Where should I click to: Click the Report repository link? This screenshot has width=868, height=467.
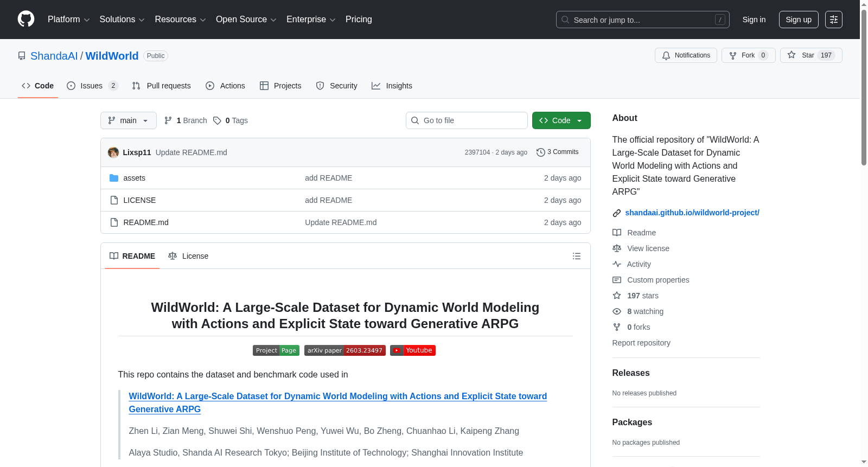coord(641,343)
